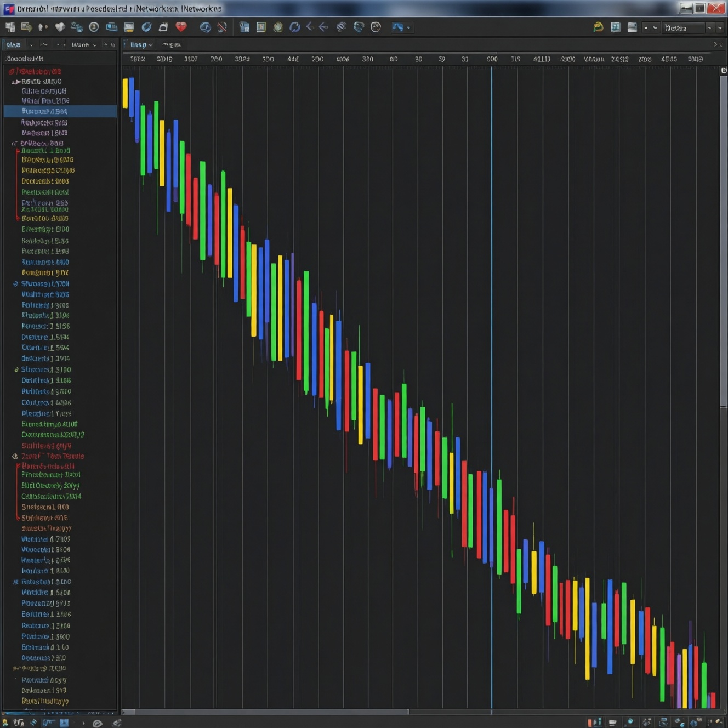
Task: Click the "31" value in the timeline header
Action: 465,59
